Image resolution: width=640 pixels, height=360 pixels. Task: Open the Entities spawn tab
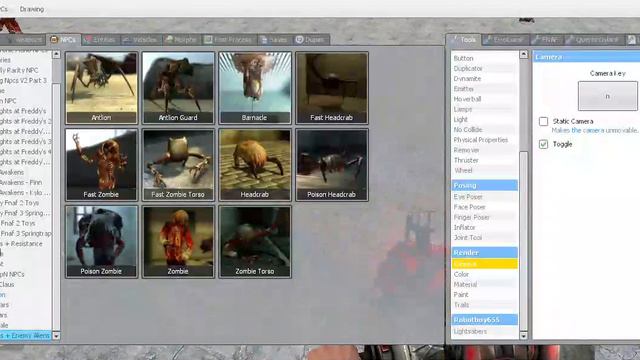(100, 40)
